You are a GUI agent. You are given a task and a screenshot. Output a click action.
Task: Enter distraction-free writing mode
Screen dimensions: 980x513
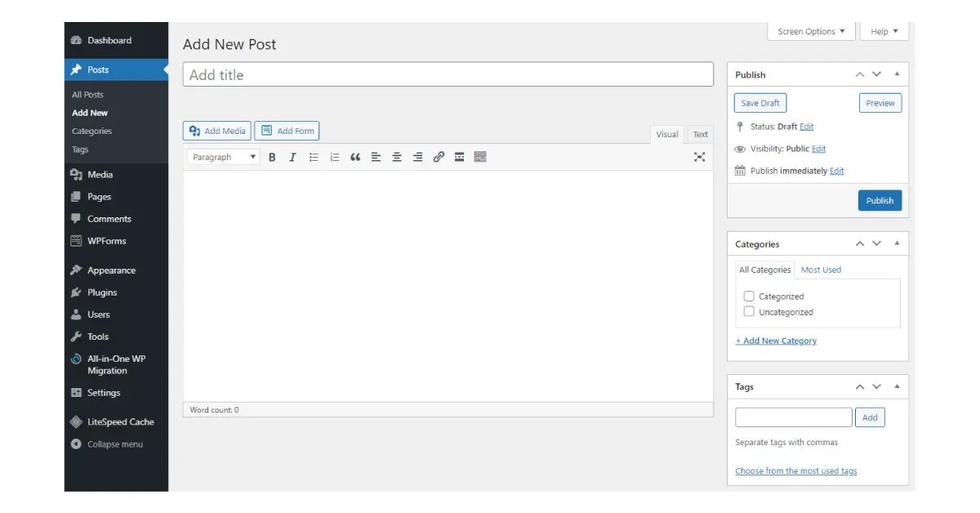pyautogui.click(x=699, y=157)
